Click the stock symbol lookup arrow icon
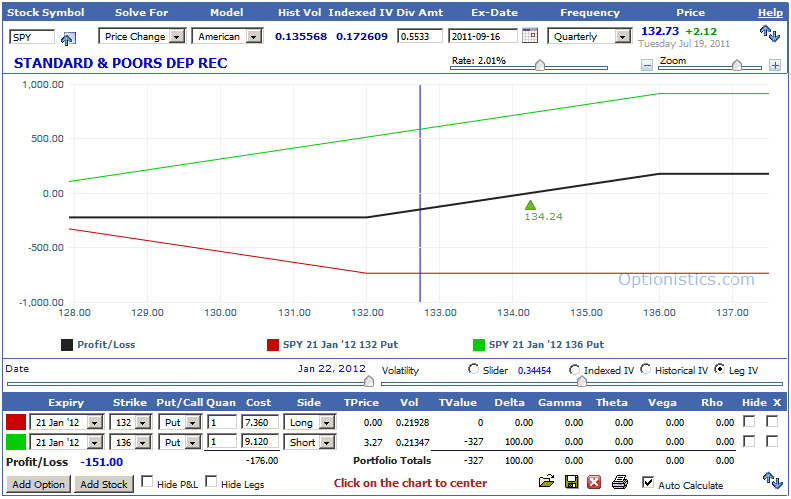Screen dimensions: 791x499 click(68, 38)
